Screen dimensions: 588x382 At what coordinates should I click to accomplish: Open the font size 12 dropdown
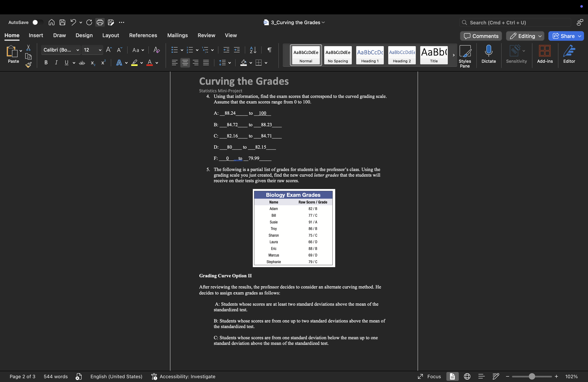click(100, 50)
